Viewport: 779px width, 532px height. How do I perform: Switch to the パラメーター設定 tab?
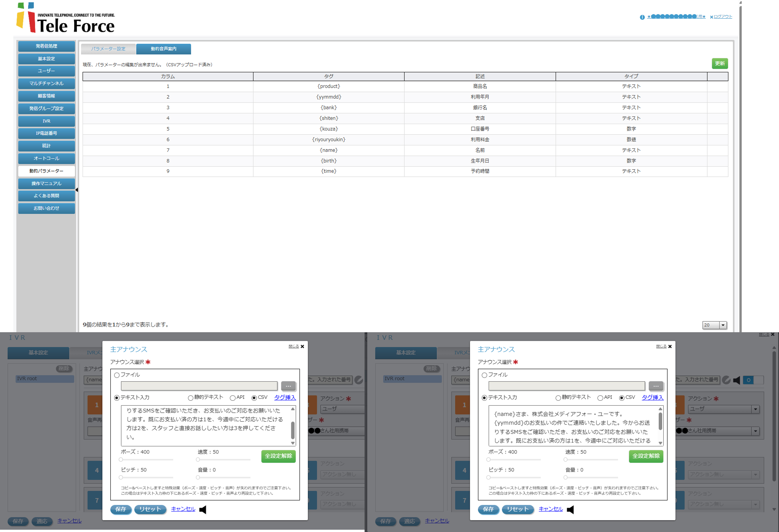click(108, 49)
